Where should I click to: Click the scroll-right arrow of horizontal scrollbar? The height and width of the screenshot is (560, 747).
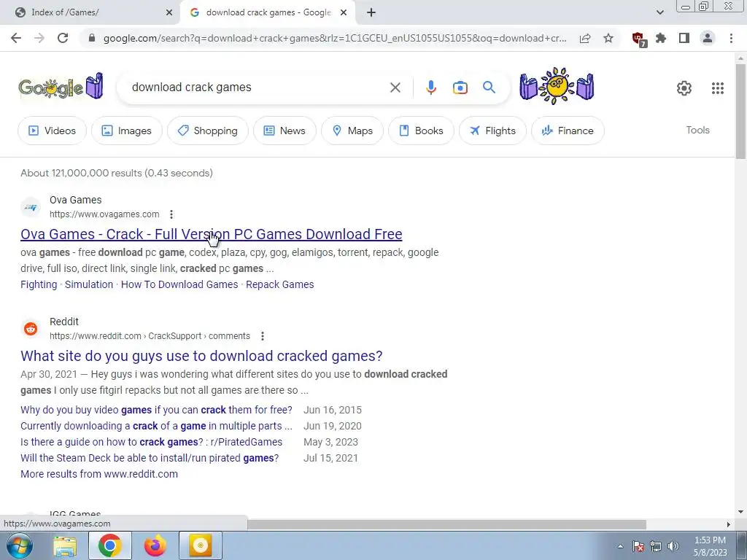pos(728,524)
